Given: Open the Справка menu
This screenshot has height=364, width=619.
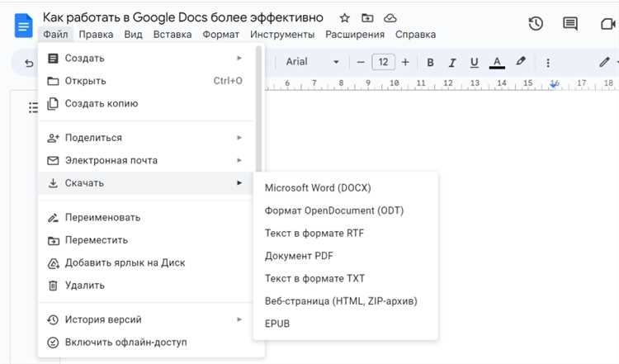Looking at the screenshot, I should (x=415, y=35).
